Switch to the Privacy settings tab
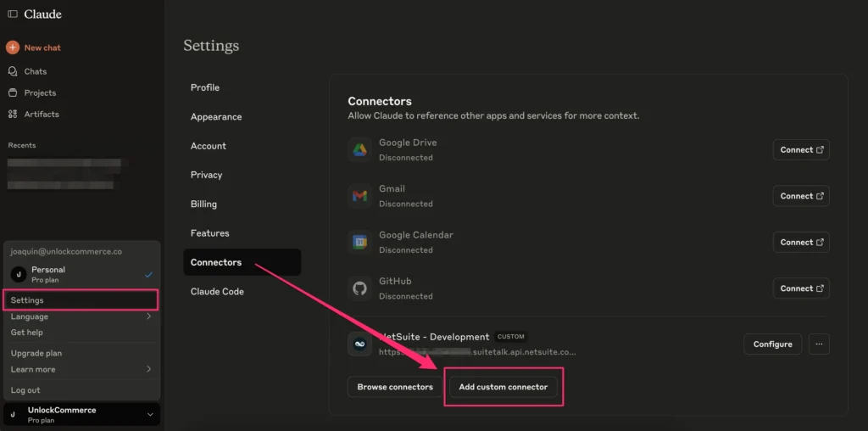This screenshot has height=431, width=868. tap(242, 175)
